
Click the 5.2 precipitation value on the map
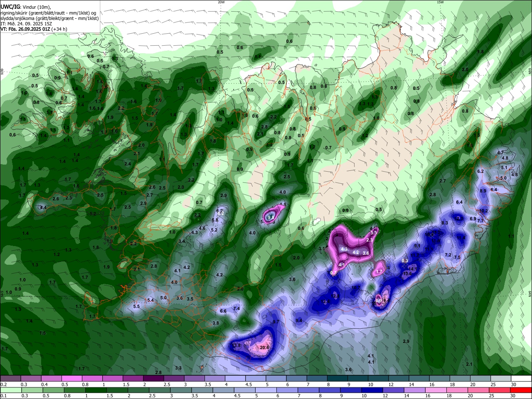[x=214, y=230]
